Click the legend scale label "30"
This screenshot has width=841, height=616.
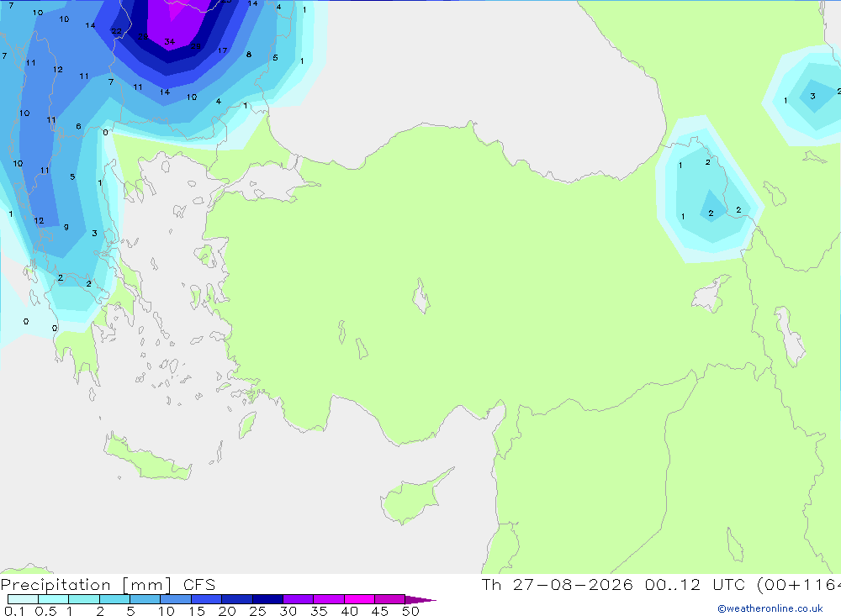pyautogui.click(x=288, y=611)
